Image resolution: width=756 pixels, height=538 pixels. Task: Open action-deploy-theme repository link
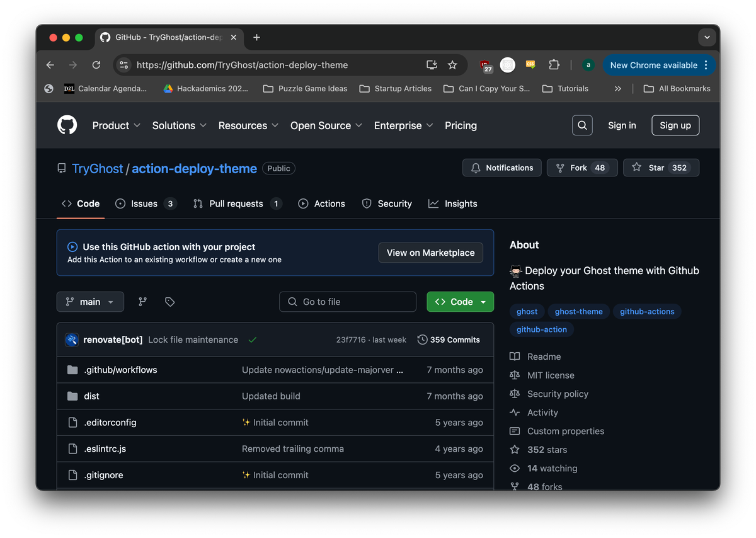point(194,168)
